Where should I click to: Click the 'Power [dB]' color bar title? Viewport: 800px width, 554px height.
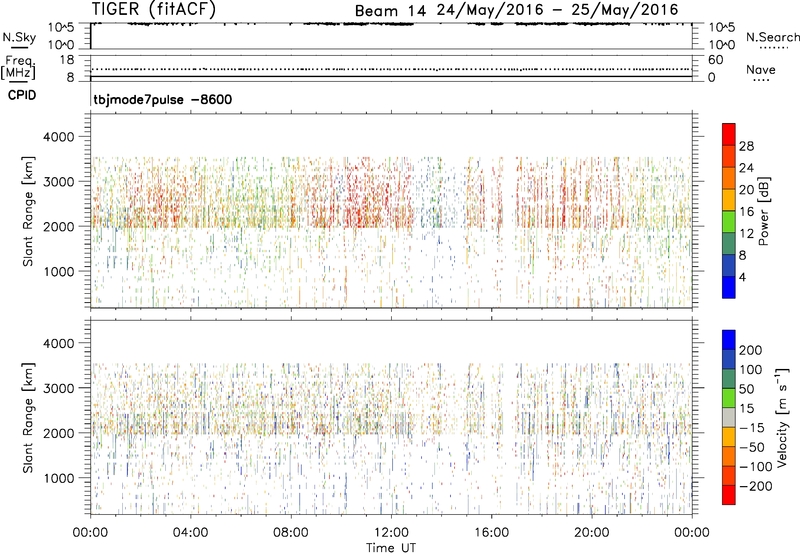[x=763, y=211]
